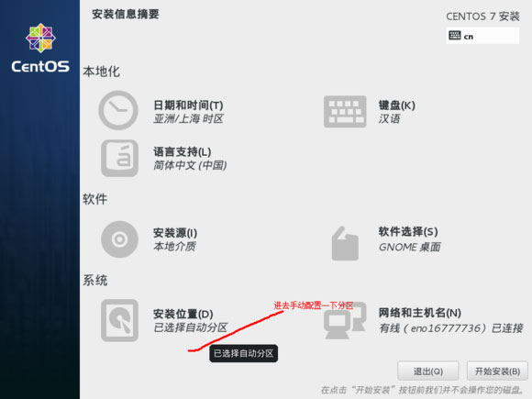Click the 退出(Q) button
The height and width of the screenshot is (399, 532).
click(x=428, y=371)
